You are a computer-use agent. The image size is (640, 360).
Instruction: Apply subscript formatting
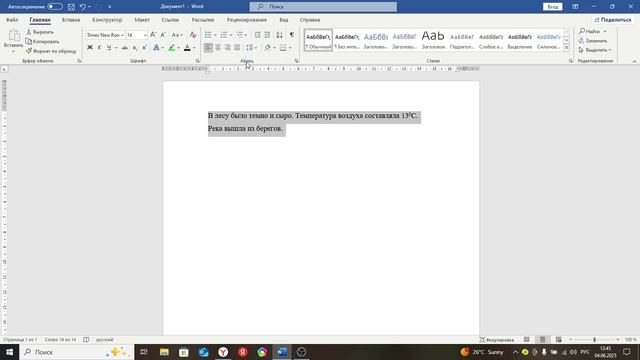[135, 48]
